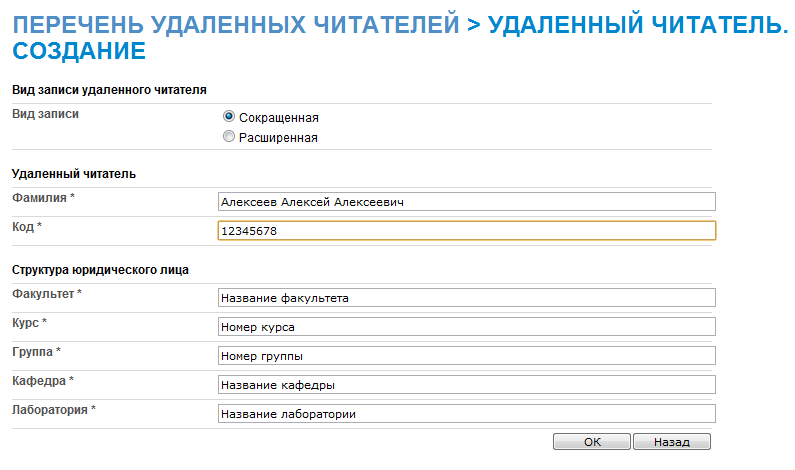This screenshot has width=795, height=470.
Task: Confirm the form with the OK button
Action: coord(592,442)
